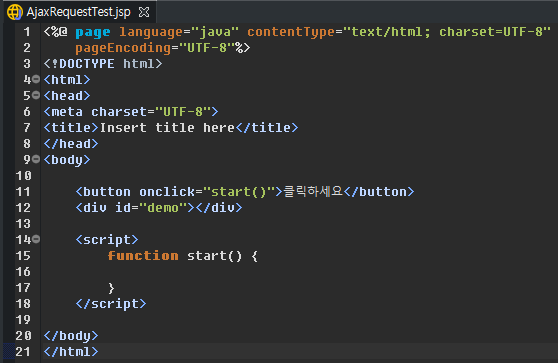558x363 pixels.
Task: Click the '<!DOCTYPE html>' declaration
Action: click(103, 64)
